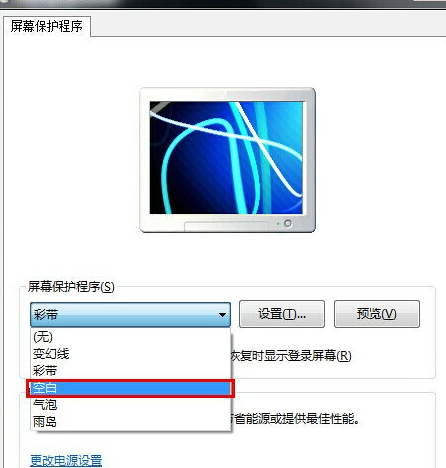Image resolution: width=446 pixels, height=468 pixels.
Task: Collapse the list using the combo box arrow
Action: point(222,314)
